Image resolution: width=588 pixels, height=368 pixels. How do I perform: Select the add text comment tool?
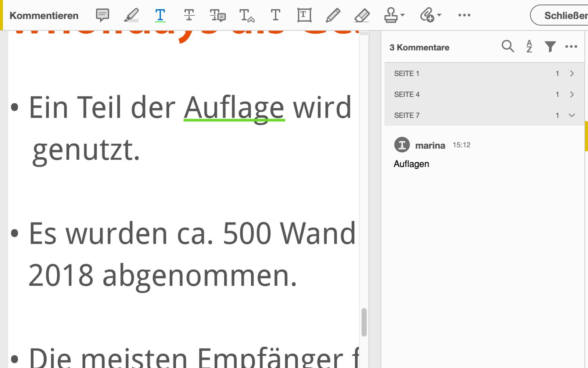[x=275, y=15]
